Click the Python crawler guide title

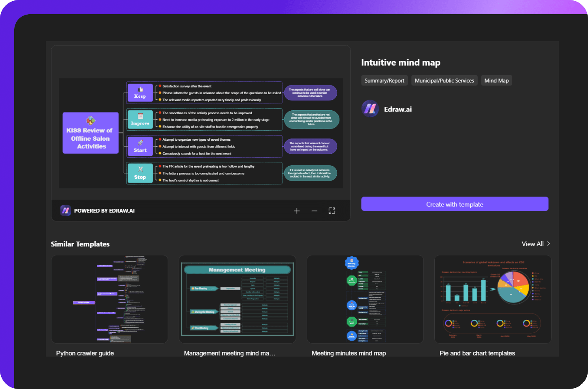coord(85,353)
